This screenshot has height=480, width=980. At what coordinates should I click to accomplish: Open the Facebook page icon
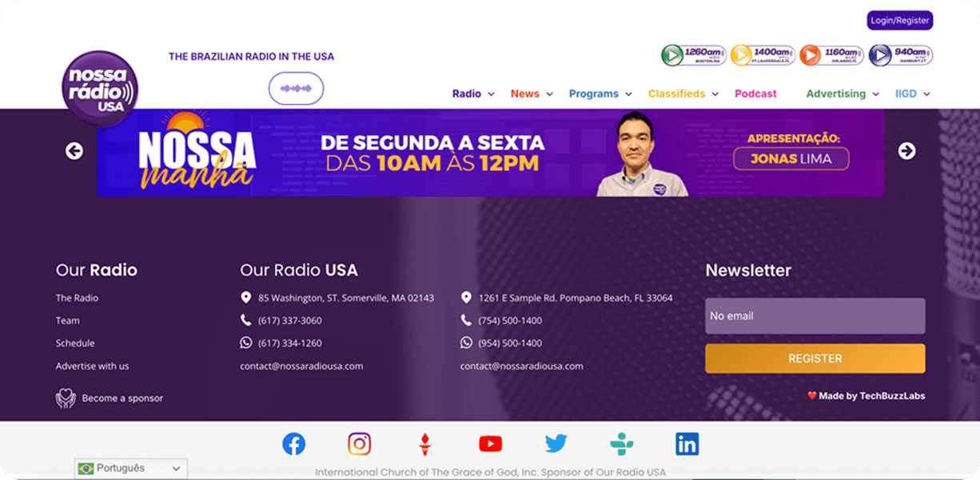(x=294, y=444)
